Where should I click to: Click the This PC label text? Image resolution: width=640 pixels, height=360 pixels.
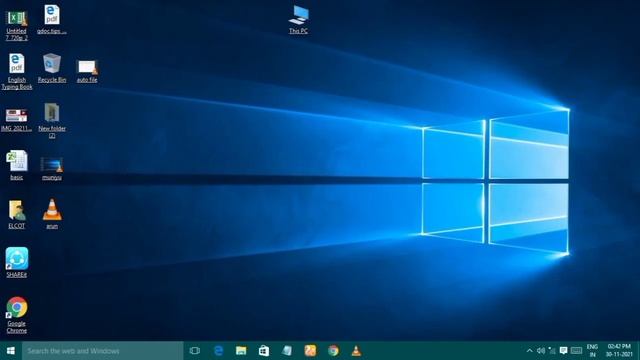pyautogui.click(x=298, y=31)
